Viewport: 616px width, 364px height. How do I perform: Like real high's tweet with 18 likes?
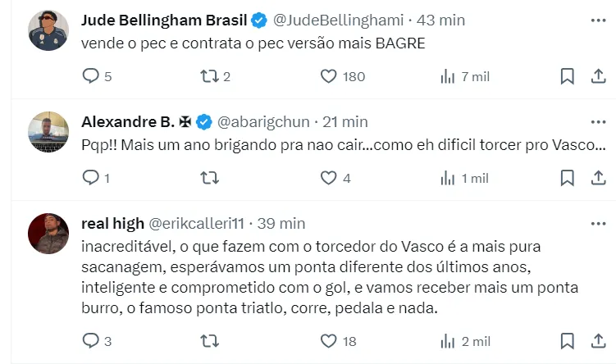click(329, 340)
